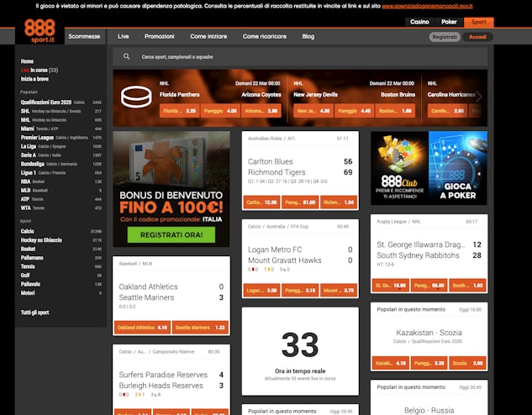Open Inizia a breve
Image resolution: width=532 pixels, height=415 pixels.
(34, 79)
